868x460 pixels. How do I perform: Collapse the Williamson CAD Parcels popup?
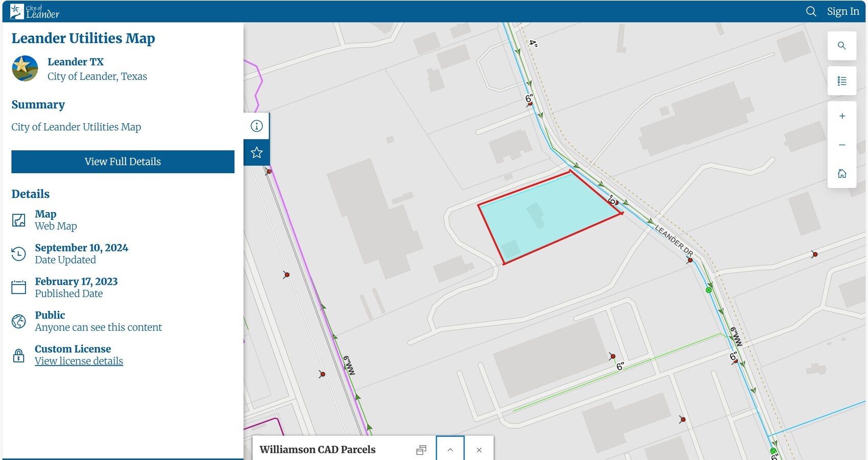click(x=450, y=450)
